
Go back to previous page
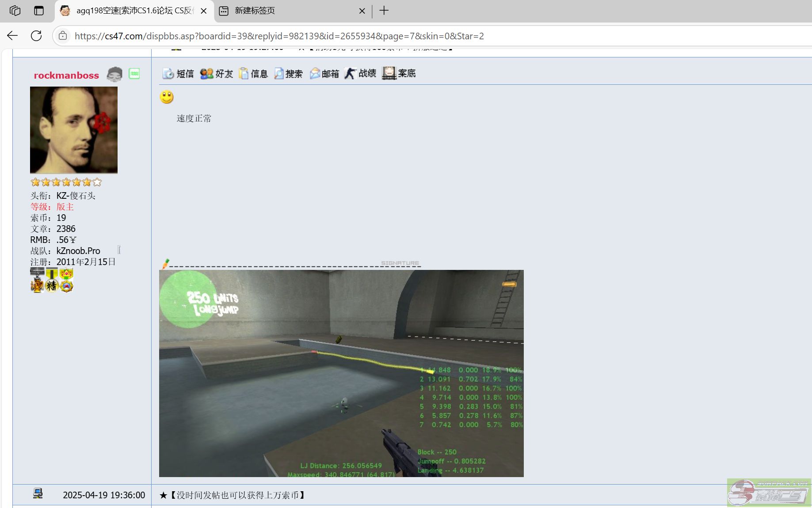coord(12,36)
